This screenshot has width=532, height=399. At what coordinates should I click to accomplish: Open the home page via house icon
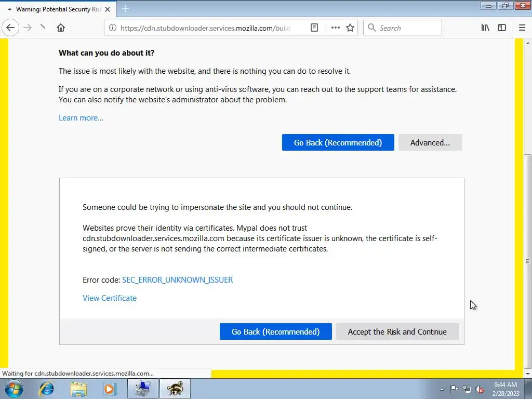pos(61,28)
